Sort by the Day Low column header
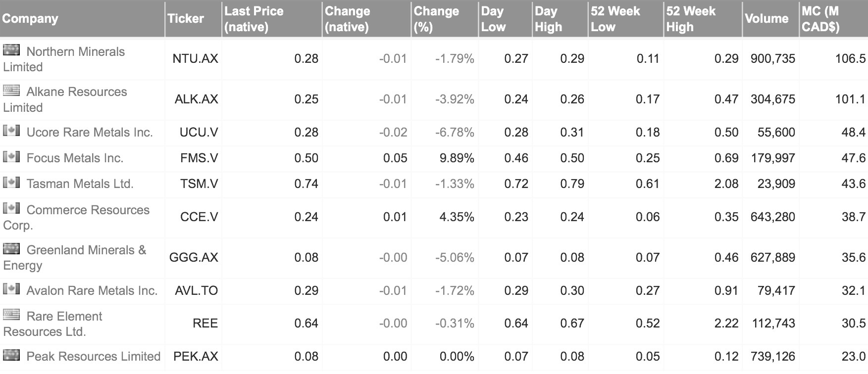 [493, 19]
